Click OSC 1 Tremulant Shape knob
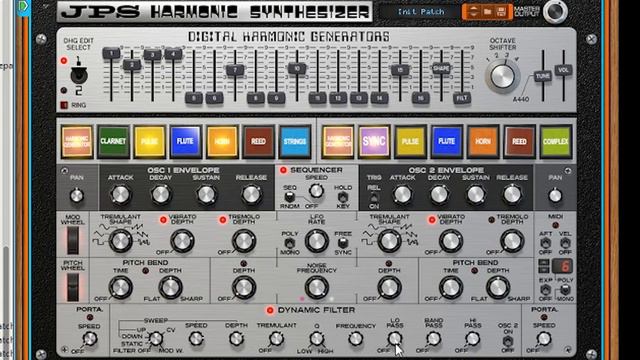 (121, 241)
